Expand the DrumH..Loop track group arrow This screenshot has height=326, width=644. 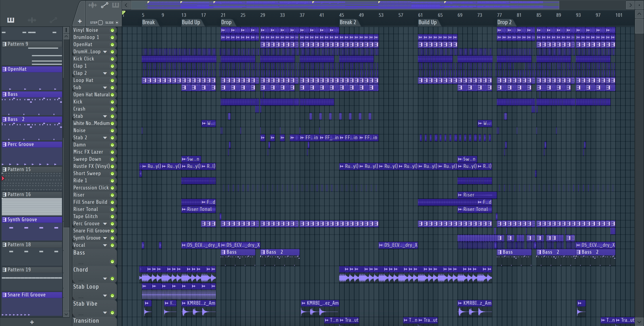click(x=105, y=52)
